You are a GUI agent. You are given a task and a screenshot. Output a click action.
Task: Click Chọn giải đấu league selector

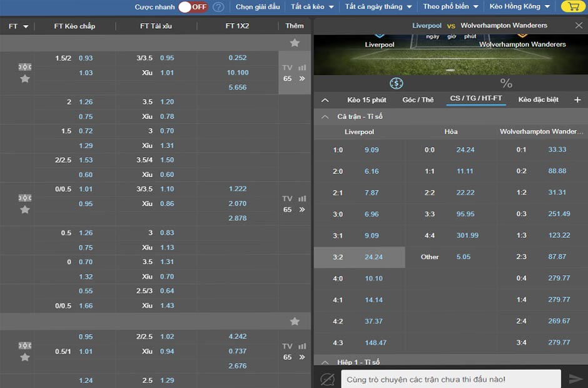258,7
